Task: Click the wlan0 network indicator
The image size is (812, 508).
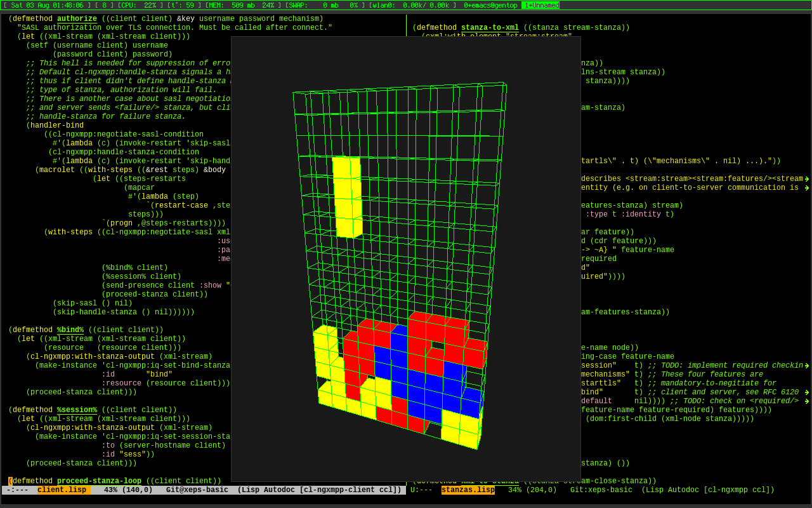Action: point(412,5)
